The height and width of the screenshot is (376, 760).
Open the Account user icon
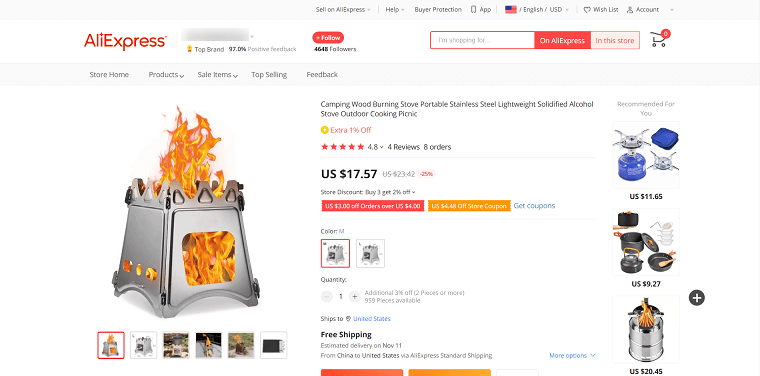630,10
